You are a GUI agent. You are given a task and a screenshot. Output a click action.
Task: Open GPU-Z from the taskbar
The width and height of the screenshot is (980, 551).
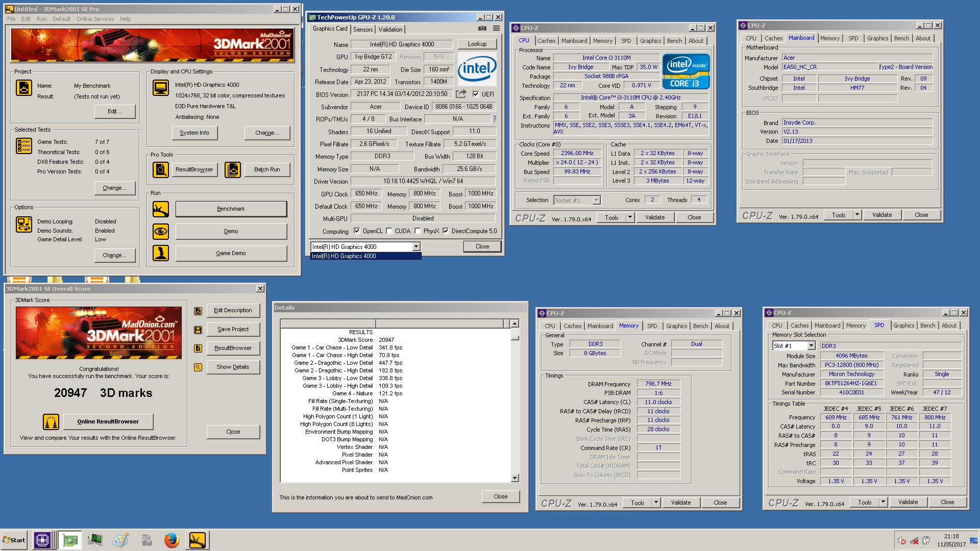point(69,540)
